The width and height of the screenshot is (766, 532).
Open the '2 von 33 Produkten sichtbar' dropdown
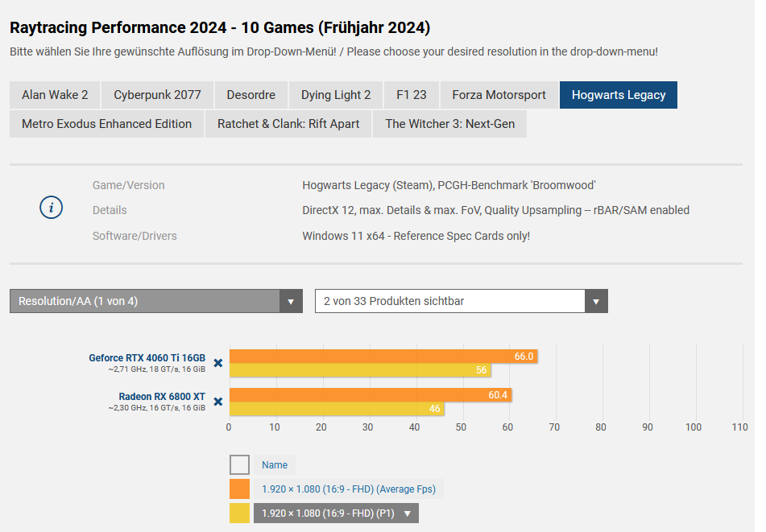(x=462, y=301)
